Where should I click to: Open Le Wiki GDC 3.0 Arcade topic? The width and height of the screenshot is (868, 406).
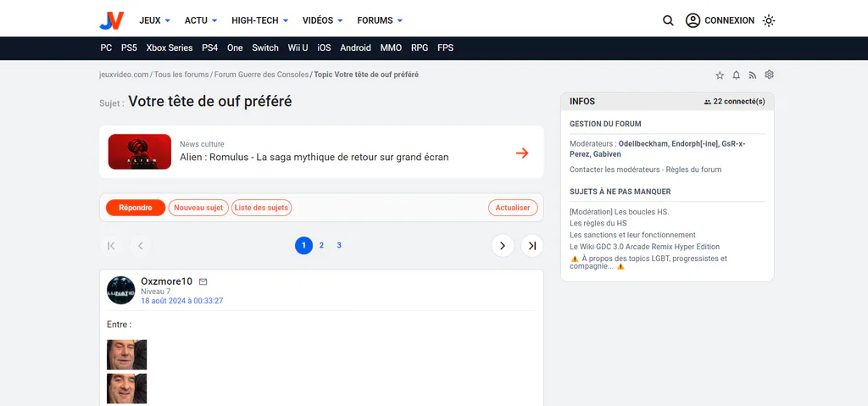tap(644, 247)
